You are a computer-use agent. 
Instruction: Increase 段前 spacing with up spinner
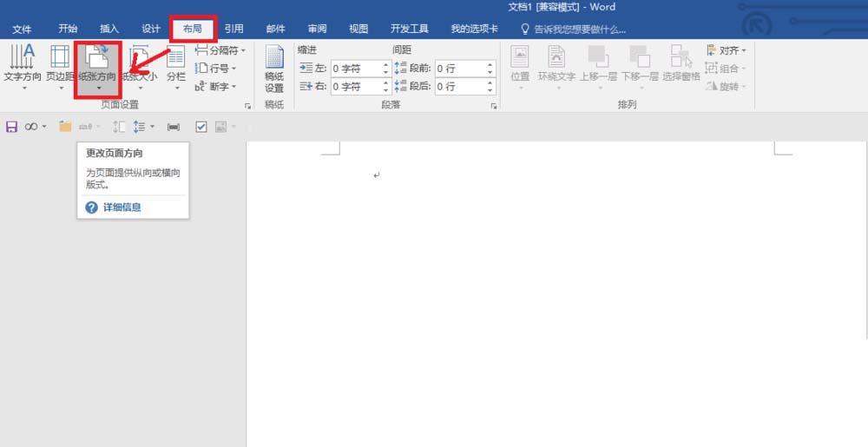click(x=490, y=65)
